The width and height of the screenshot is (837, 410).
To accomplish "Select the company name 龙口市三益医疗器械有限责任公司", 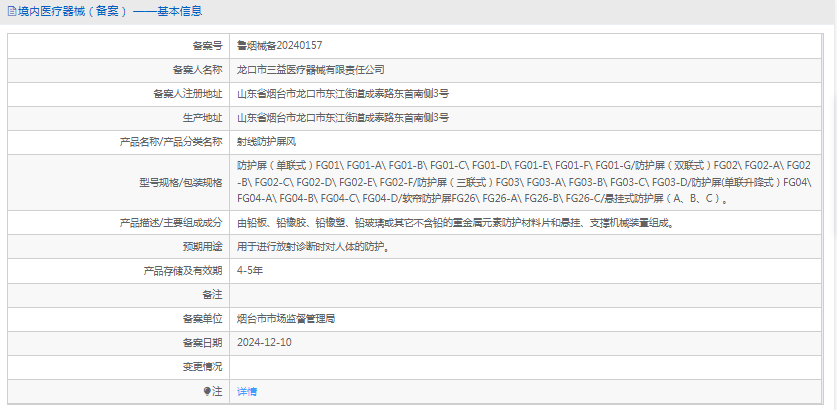I will coord(311,69).
